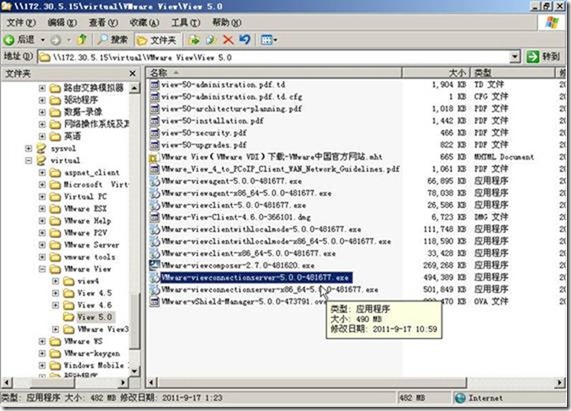The width and height of the screenshot is (571, 411).
Task: Click VMware-viewclient-5.0.0-481677.exe icon
Action: [155, 205]
